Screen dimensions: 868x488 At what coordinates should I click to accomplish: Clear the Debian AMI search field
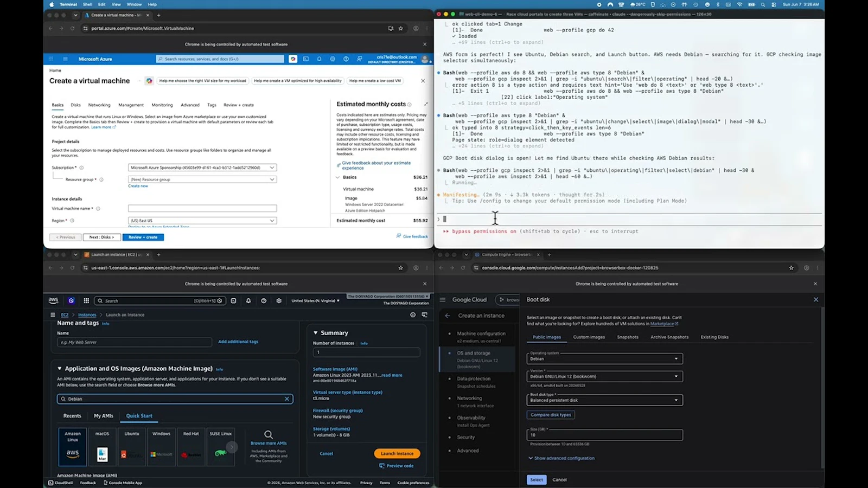point(287,399)
